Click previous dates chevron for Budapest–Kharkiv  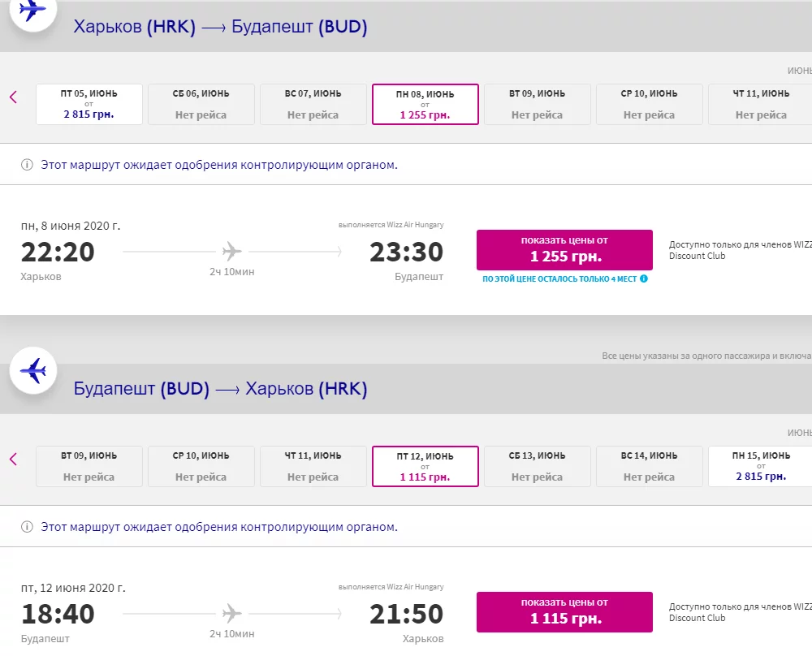pos(13,460)
